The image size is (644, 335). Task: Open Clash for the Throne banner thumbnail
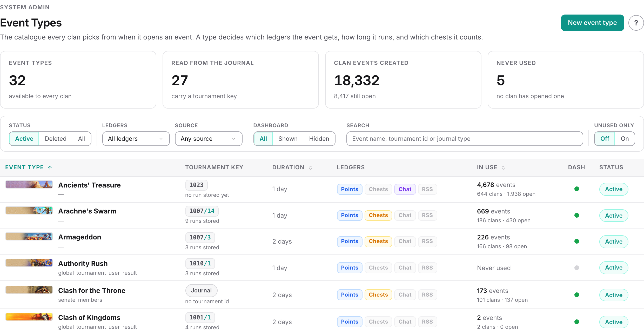29,290
